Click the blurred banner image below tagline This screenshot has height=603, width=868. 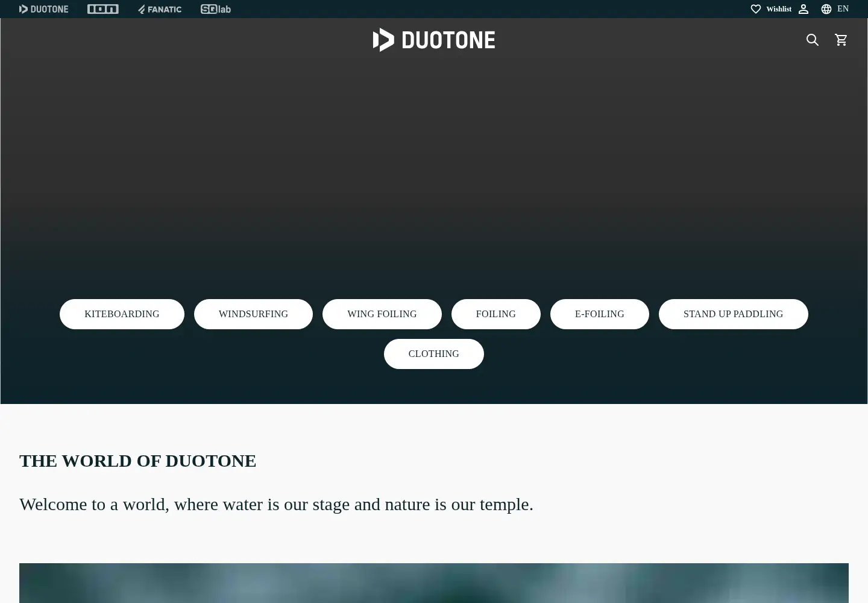(434, 583)
